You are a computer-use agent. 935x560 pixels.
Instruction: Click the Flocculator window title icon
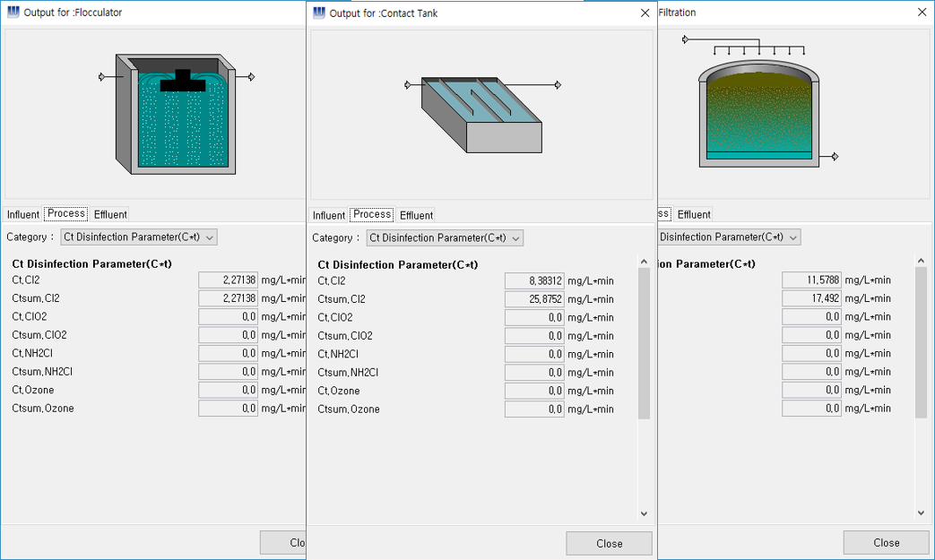click(x=13, y=13)
